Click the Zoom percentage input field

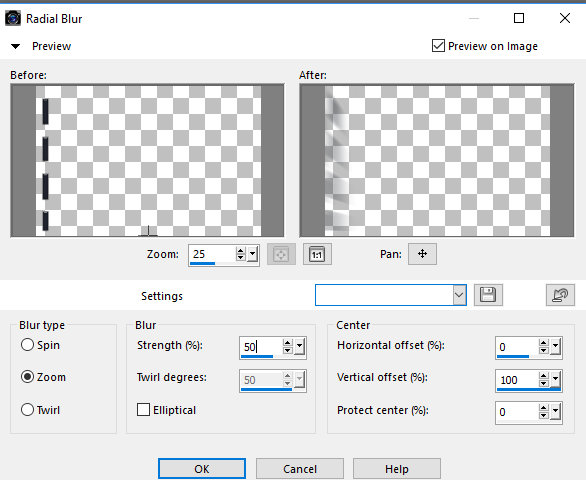[x=212, y=254]
